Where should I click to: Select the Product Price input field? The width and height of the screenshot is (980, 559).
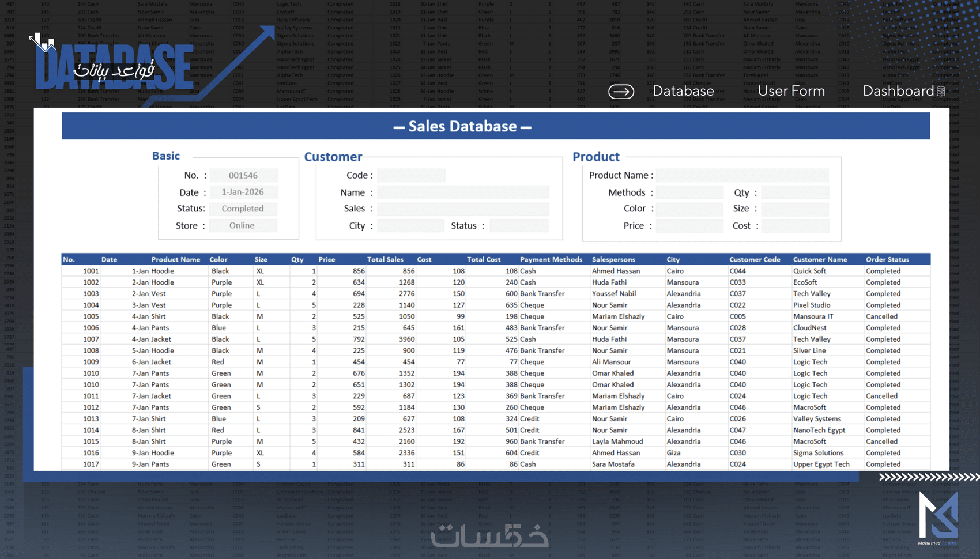689,225
